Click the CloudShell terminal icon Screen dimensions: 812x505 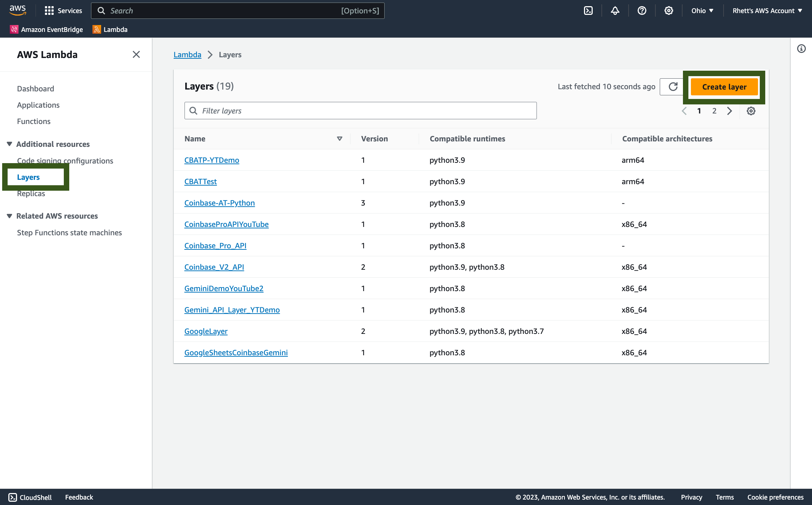(12, 497)
